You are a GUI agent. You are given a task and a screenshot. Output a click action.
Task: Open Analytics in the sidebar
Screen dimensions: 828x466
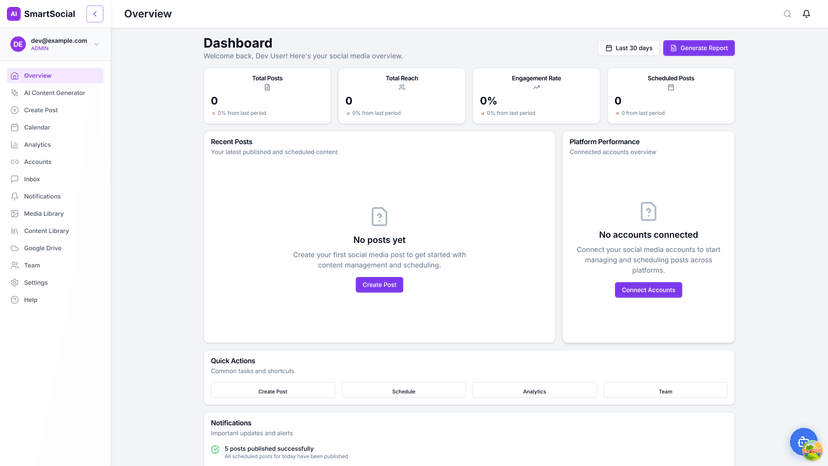click(55, 145)
